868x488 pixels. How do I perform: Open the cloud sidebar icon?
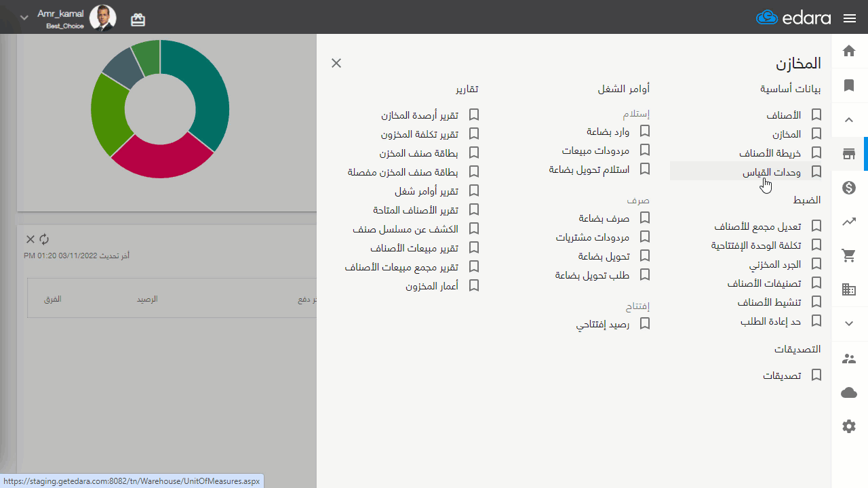click(849, 392)
